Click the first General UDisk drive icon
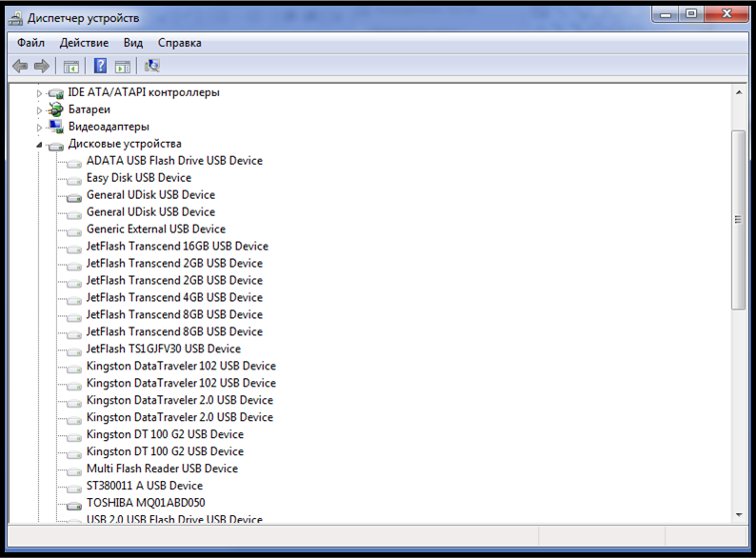 pos(73,197)
